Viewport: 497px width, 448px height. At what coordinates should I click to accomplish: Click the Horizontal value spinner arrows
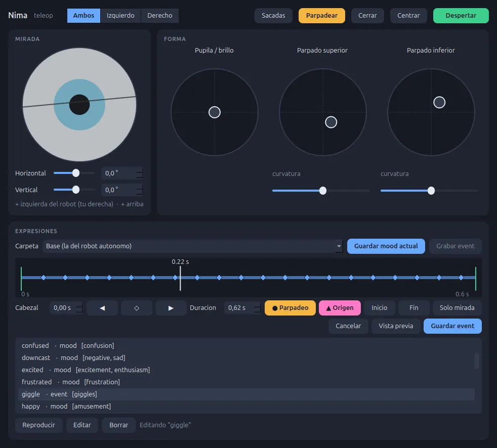(140, 173)
